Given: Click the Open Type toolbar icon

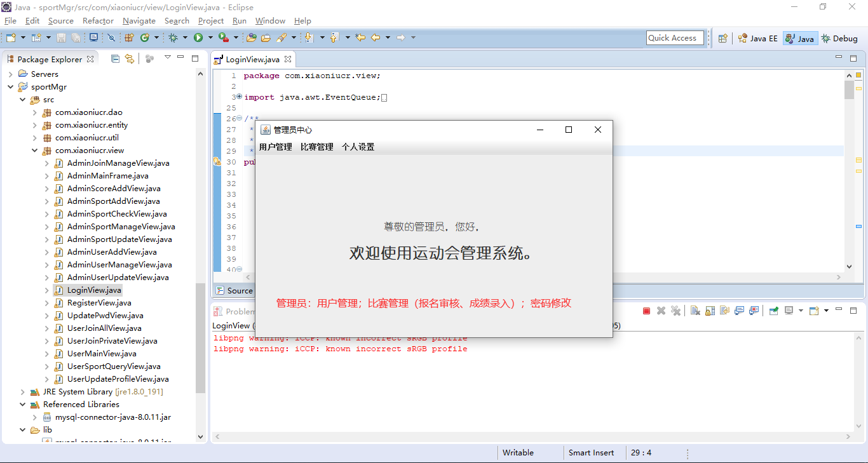Looking at the screenshot, I should click(x=252, y=38).
